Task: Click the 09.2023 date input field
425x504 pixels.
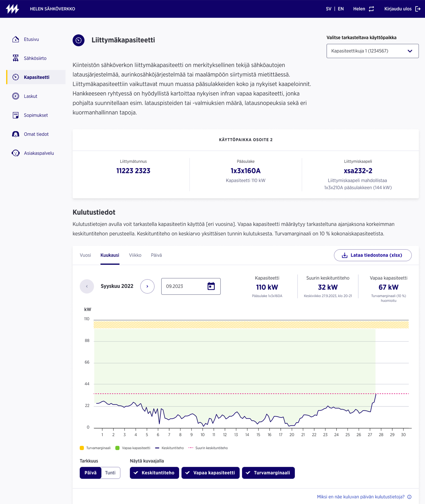Action: click(x=191, y=286)
